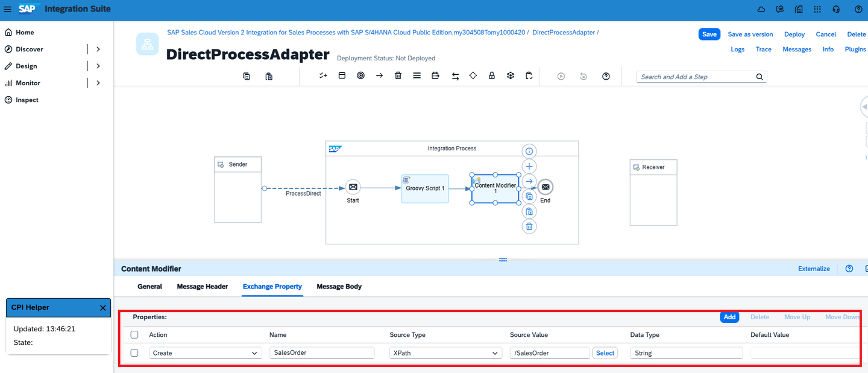Select the Call two-arrows palette icon
The width and height of the screenshot is (868, 373).
pyautogui.click(x=454, y=75)
